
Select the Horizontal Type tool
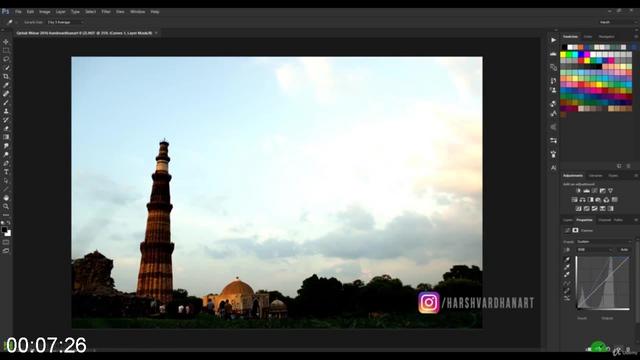click(x=6, y=172)
